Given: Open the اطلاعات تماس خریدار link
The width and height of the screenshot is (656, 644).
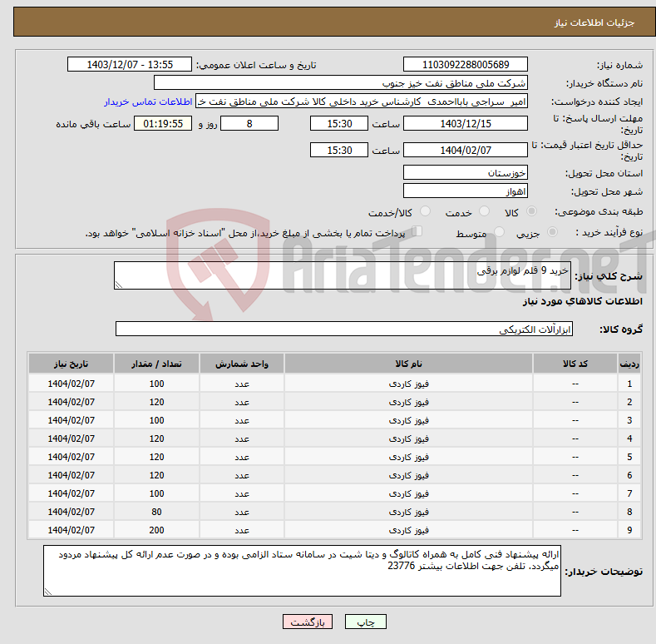Looking at the screenshot, I should pyautogui.click(x=148, y=102).
